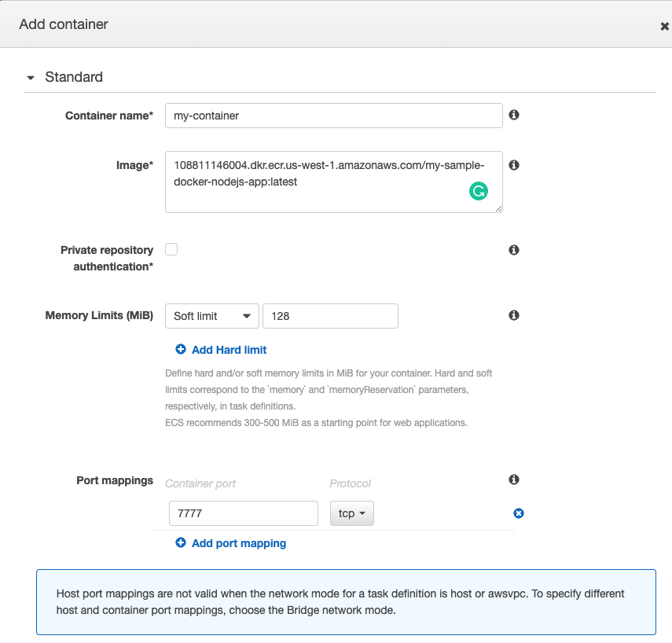Enable private repository authentication
Viewport: 672px width, 643px height.
(x=171, y=248)
